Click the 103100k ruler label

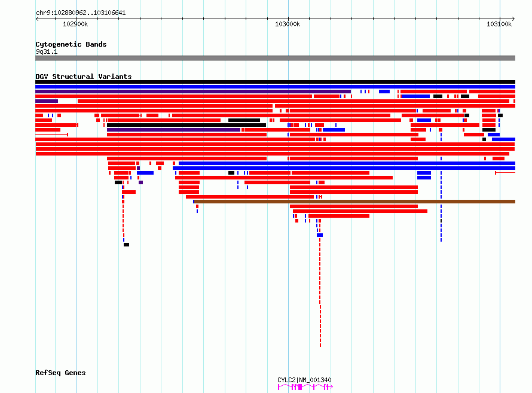click(x=499, y=24)
